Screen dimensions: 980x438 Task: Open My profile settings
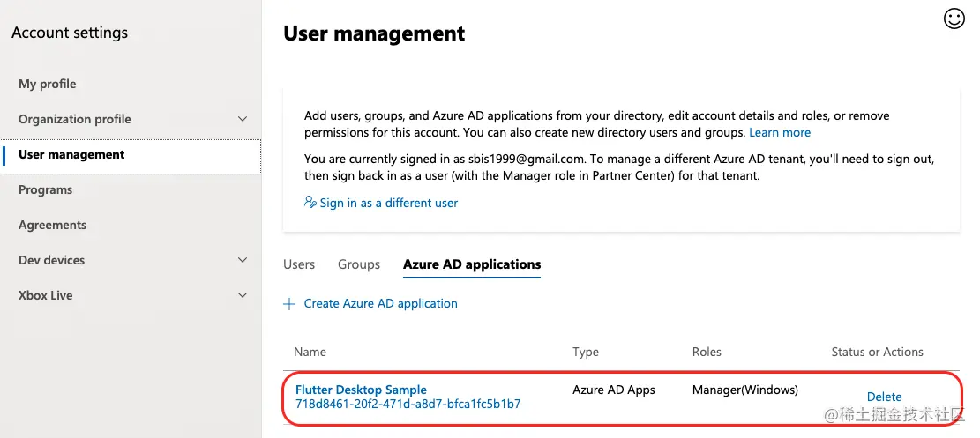click(48, 84)
